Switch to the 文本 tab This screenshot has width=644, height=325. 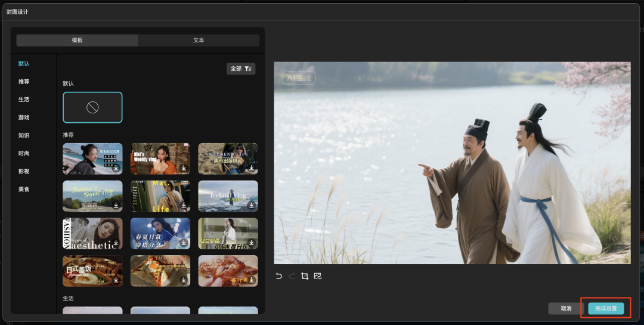pos(199,40)
